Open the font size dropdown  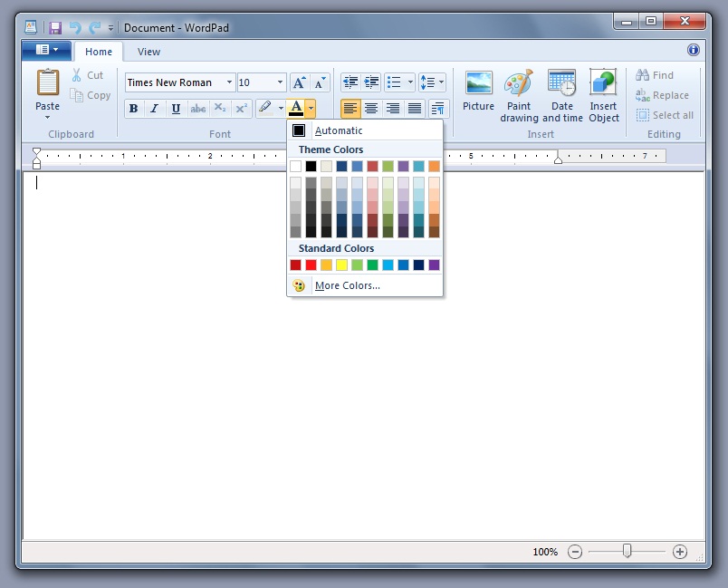(x=280, y=82)
